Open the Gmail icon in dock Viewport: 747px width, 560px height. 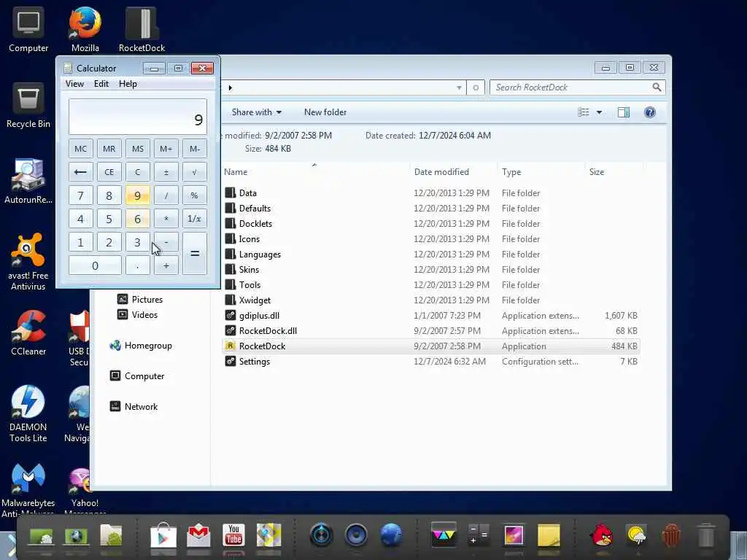point(198,536)
